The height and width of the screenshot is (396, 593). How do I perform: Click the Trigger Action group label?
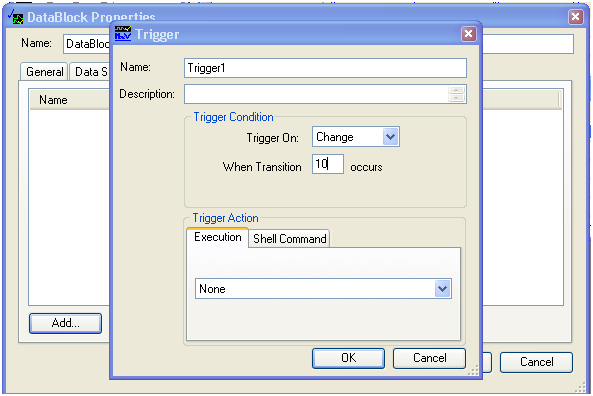coord(225,218)
